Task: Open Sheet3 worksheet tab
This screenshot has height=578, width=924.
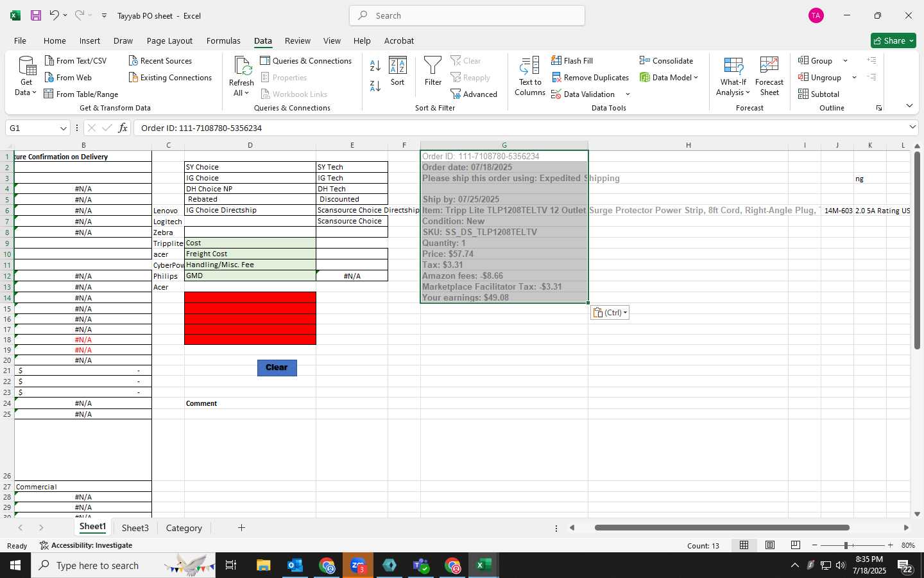Action: pos(135,528)
